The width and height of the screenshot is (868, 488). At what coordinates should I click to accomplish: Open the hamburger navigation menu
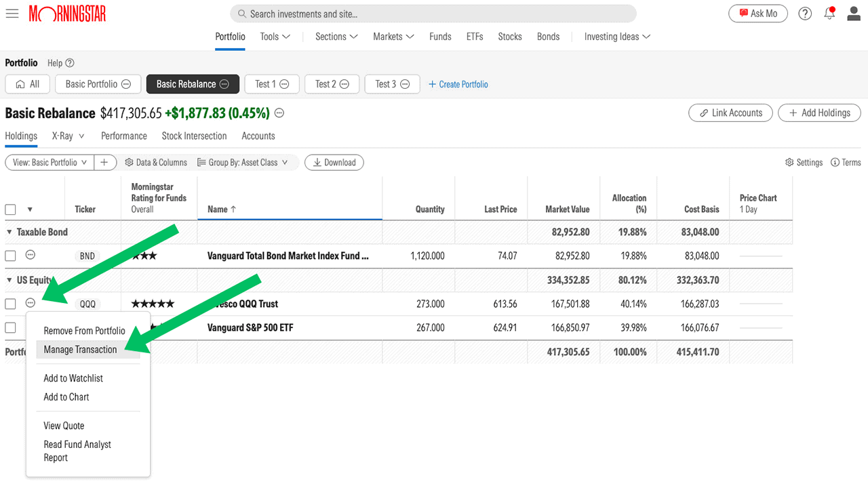click(12, 13)
